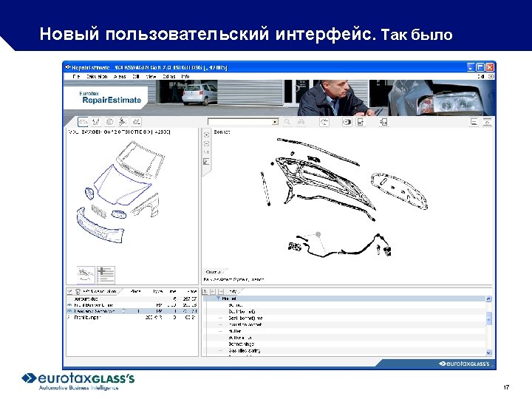Viewport: 532px width, 399px height.
Task: Click the tab above the parts tree
Action: (234, 291)
